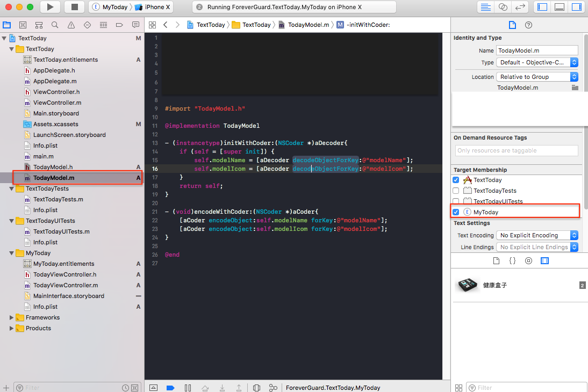The height and width of the screenshot is (392, 588).
Task: Open TodayViewController.m file
Action: coord(66,286)
